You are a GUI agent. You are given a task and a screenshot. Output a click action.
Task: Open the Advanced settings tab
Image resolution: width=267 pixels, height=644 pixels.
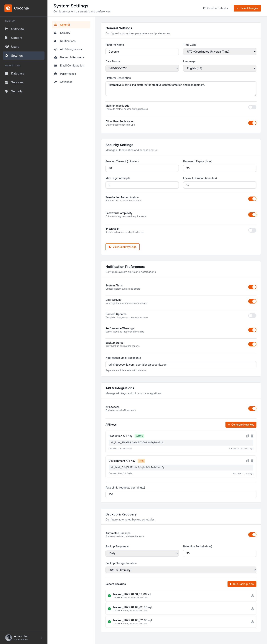71,82
